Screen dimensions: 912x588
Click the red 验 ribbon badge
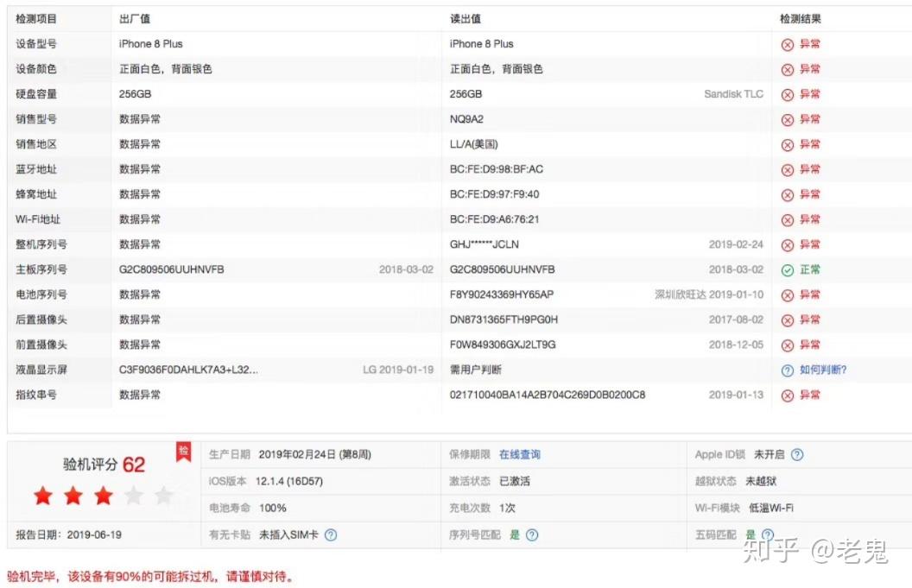[x=184, y=452]
